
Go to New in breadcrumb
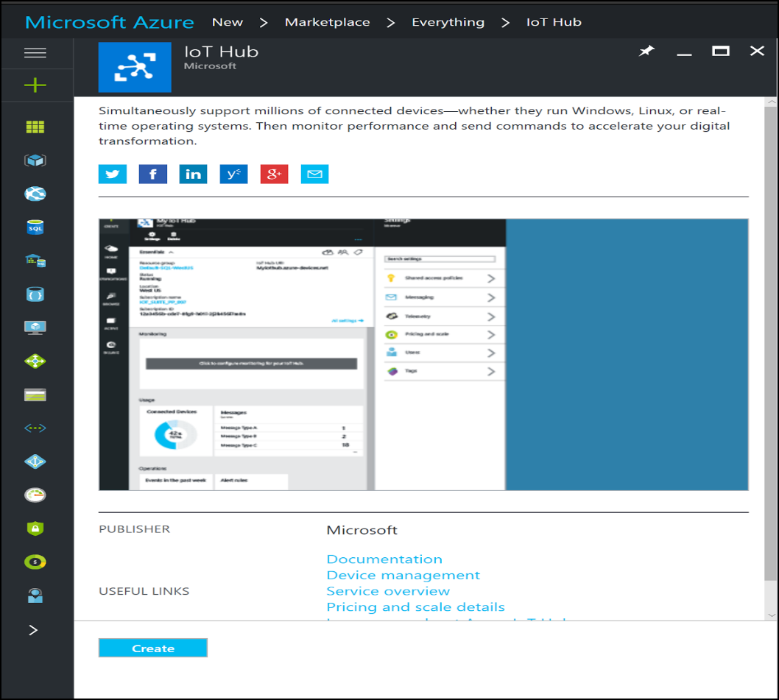pos(228,22)
